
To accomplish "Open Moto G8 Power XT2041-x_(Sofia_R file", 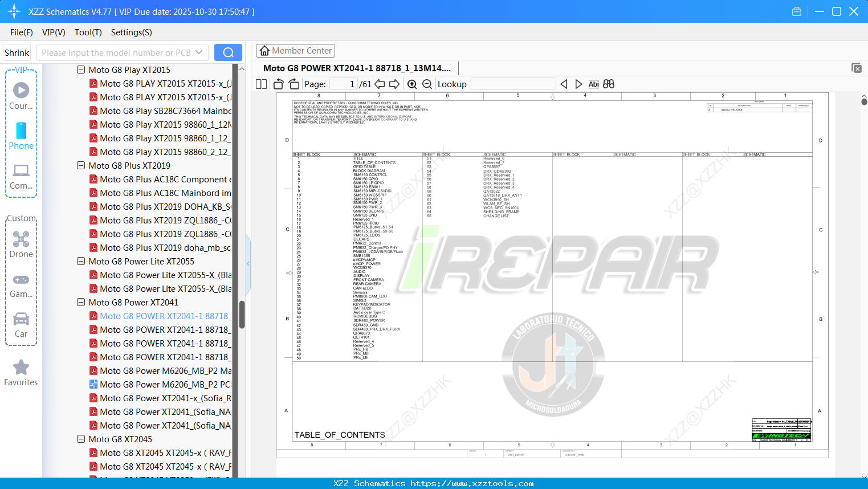I will click(160, 398).
